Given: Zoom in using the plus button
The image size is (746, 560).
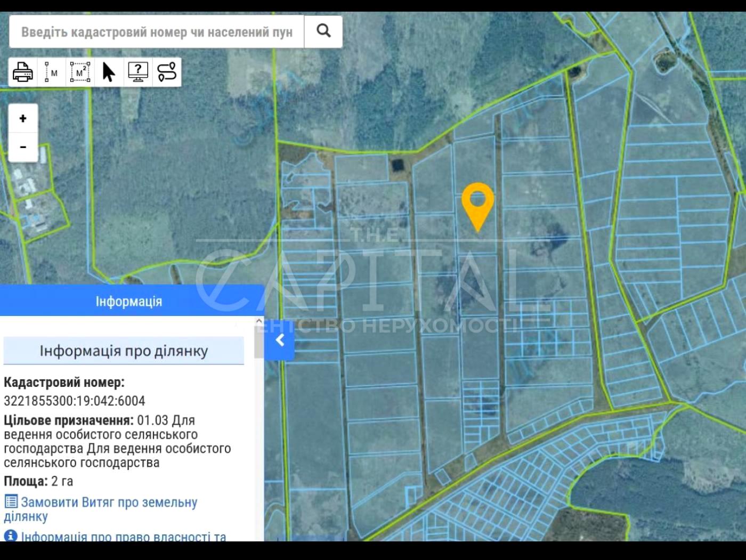Looking at the screenshot, I should coord(23,118).
